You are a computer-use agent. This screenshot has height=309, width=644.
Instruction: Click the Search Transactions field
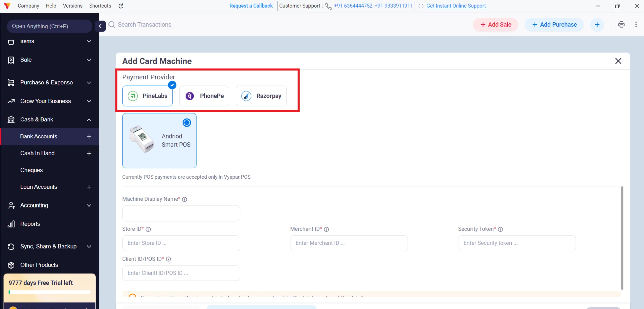(x=144, y=25)
